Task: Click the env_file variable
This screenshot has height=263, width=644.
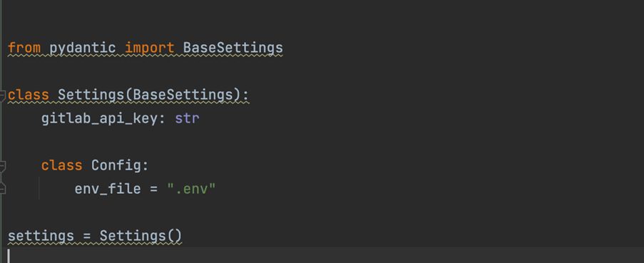Action: click(108, 189)
